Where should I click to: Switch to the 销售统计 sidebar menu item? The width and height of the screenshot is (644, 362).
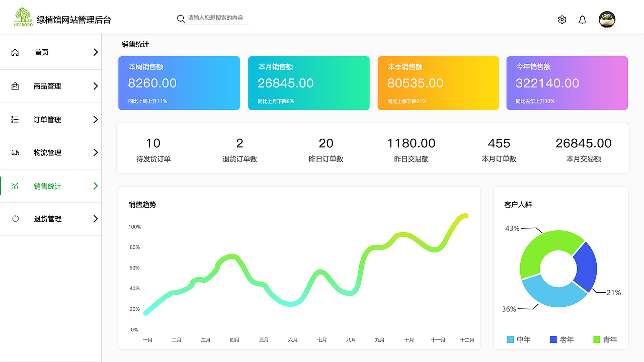[48, 186]
